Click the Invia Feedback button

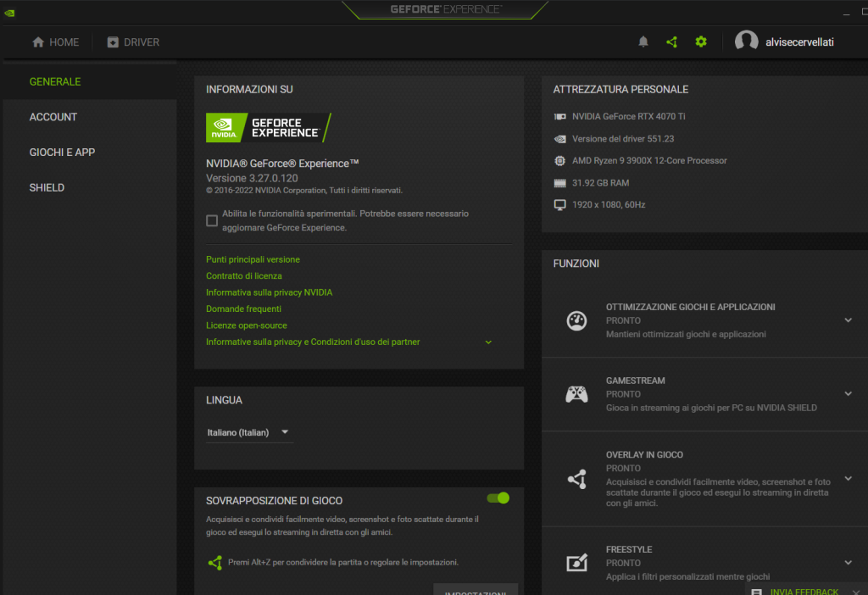pos(804,591)
